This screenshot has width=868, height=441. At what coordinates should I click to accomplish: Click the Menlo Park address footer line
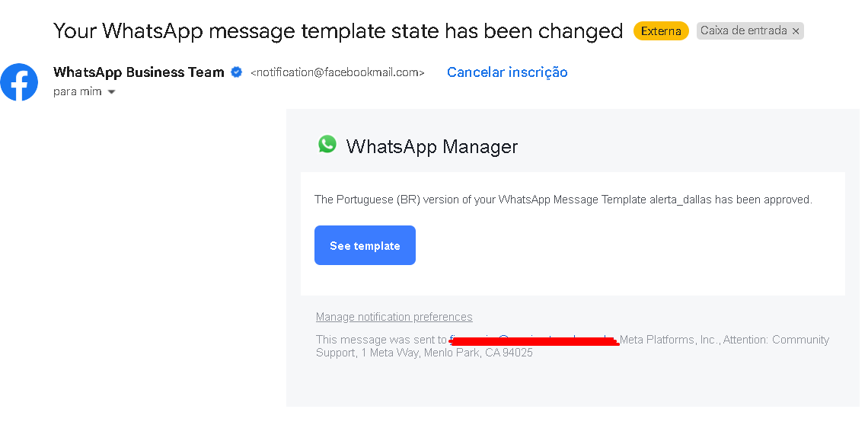point(424,353)
